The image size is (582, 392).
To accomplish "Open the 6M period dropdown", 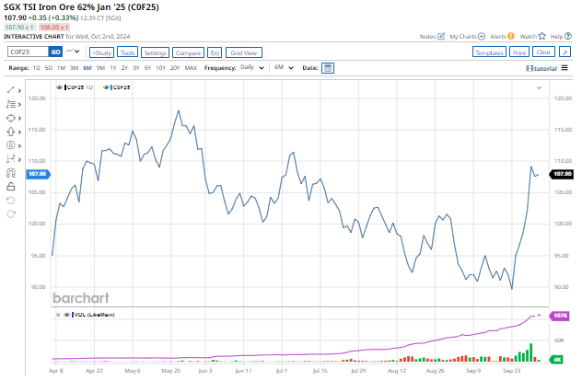I will pos(284,68).
